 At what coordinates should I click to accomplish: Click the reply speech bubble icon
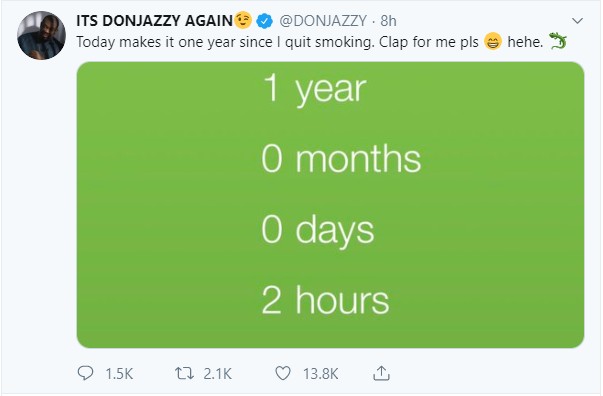pyautogui.click(x=85, y=373)
